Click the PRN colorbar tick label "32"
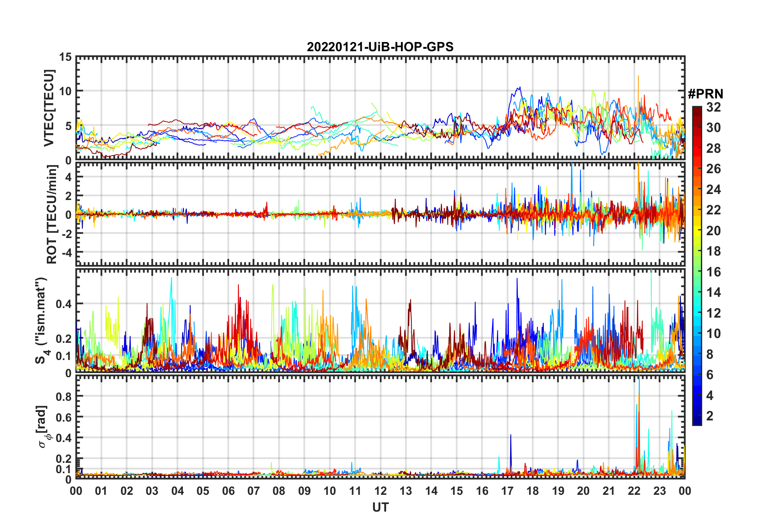The width and height of the screenshot is (761, 532). (713, 107)
